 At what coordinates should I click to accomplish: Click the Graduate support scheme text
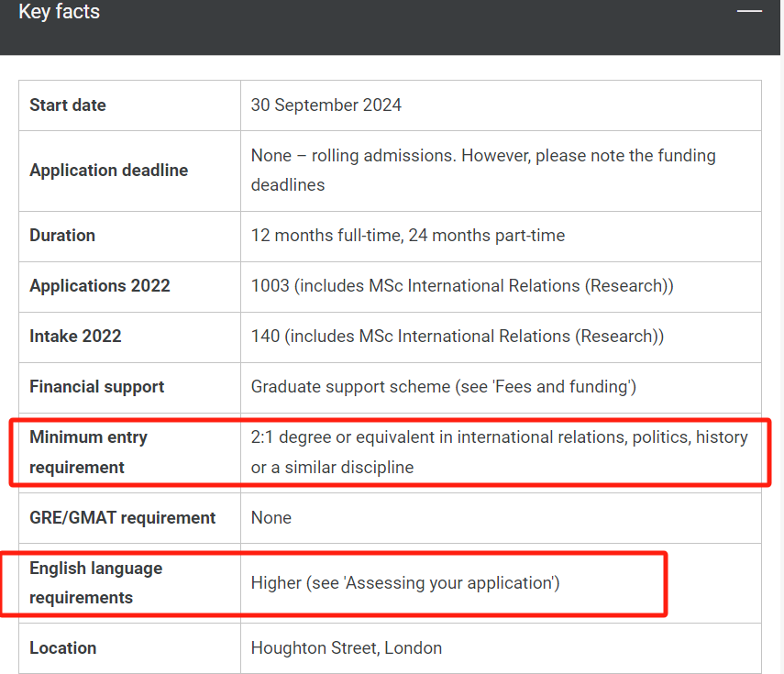tap(443, 387)
